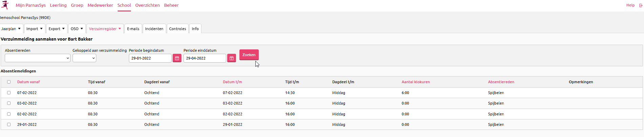The height and width of the screenshot is (137, 644).
Task: Select the checkbox for 03-02-2022 entry
Action: pyautogui.click(x=9, y=103)
